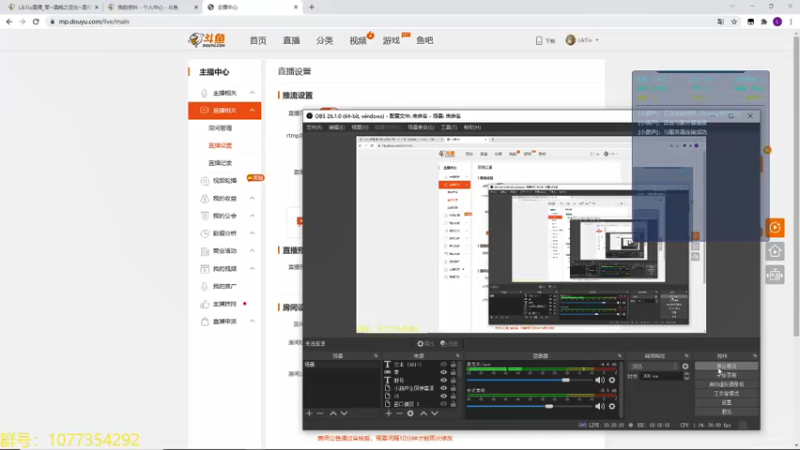Click first mixer channel volume slider handle
Viewport: 800px width, 450px height.
tap(565, 380)
